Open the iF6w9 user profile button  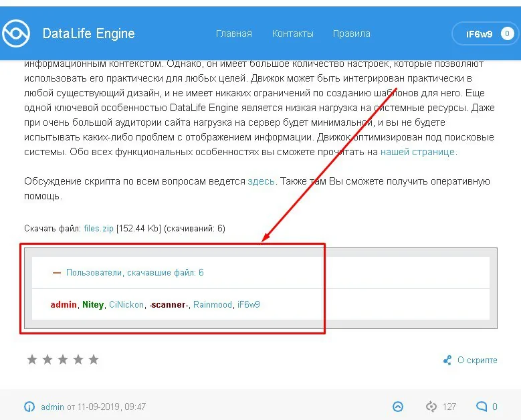[486, 33]
